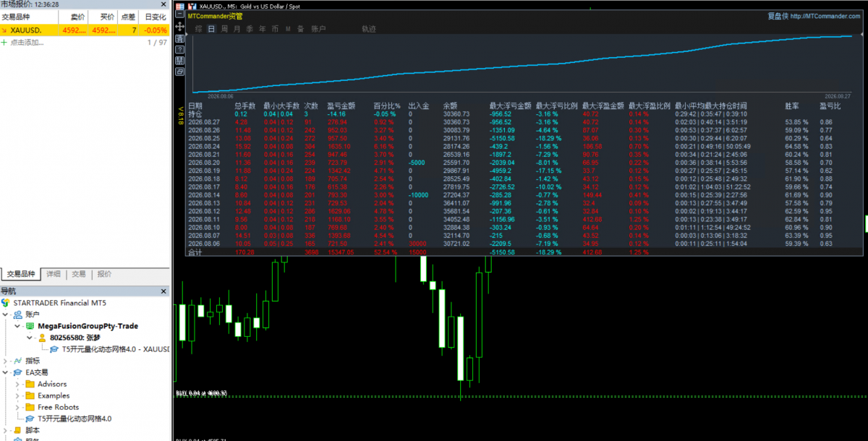Collapse the EA交易 tree node

[5, 372]
